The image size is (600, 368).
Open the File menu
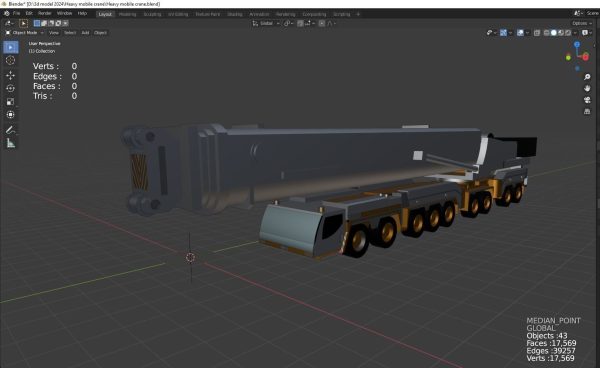coord(16,13)
